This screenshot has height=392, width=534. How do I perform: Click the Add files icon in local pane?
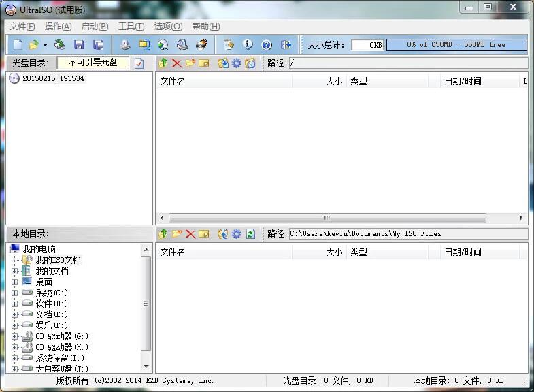tap(223, 234)
